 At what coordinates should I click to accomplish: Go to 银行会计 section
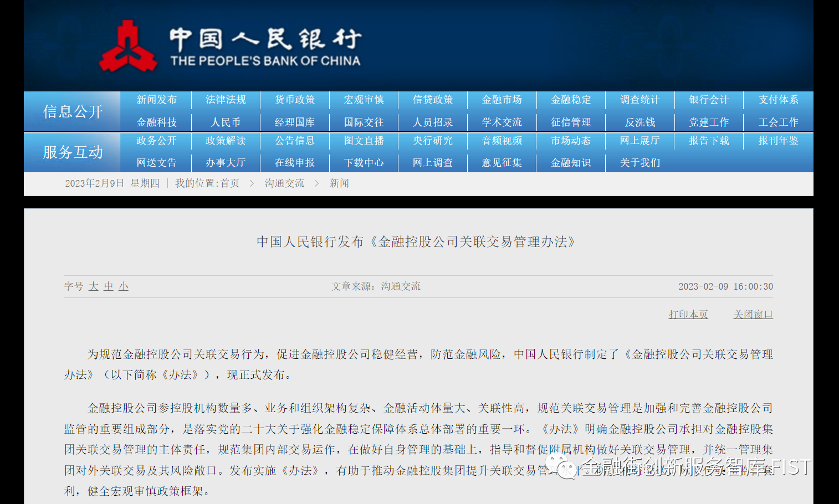tap(709, 100)
